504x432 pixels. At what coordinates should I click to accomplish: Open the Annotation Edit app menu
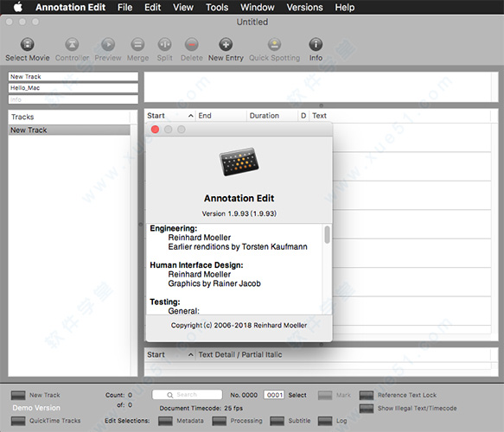(70, 7)
